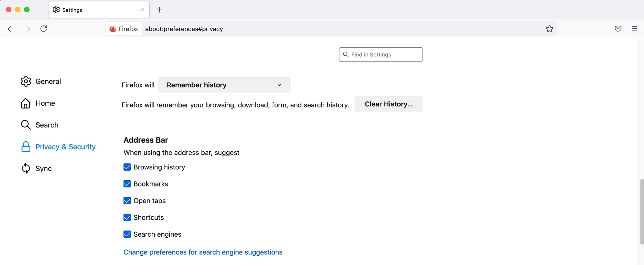Image resolution: width=644 pixels, height=265 pixels.
Task: Open Change preferences for search engine suggestions link
Action: click(203, 252)
